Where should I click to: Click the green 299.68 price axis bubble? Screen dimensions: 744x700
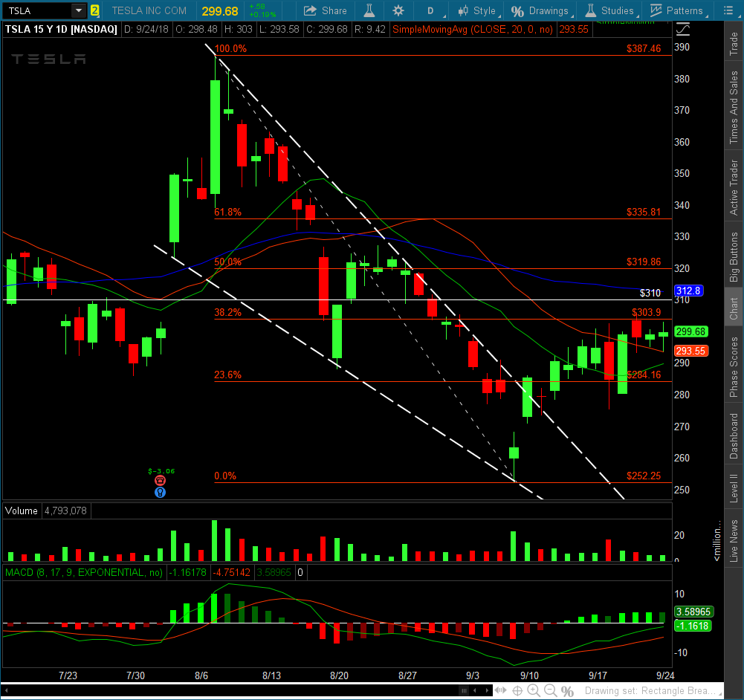(x=691, y=331)
